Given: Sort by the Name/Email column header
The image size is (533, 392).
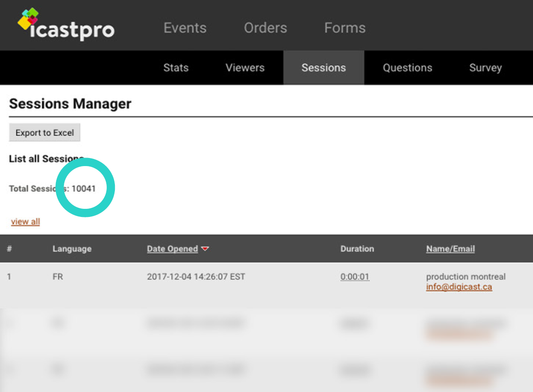Looking at the screenshot, I should pos(450,249).
